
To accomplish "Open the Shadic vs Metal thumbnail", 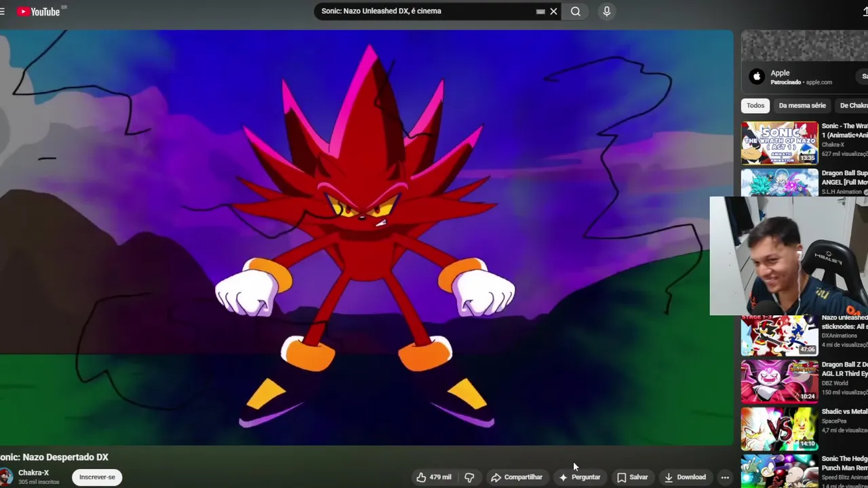I will [779, 428].
